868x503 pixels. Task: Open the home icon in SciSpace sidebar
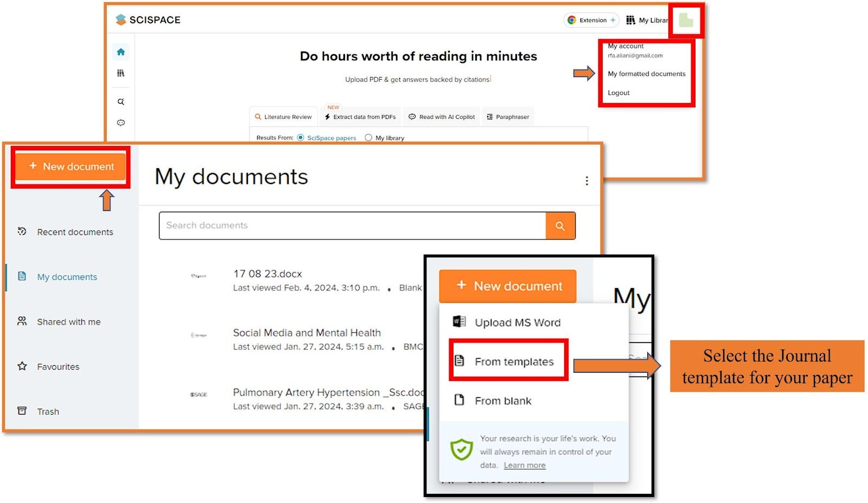120,52
